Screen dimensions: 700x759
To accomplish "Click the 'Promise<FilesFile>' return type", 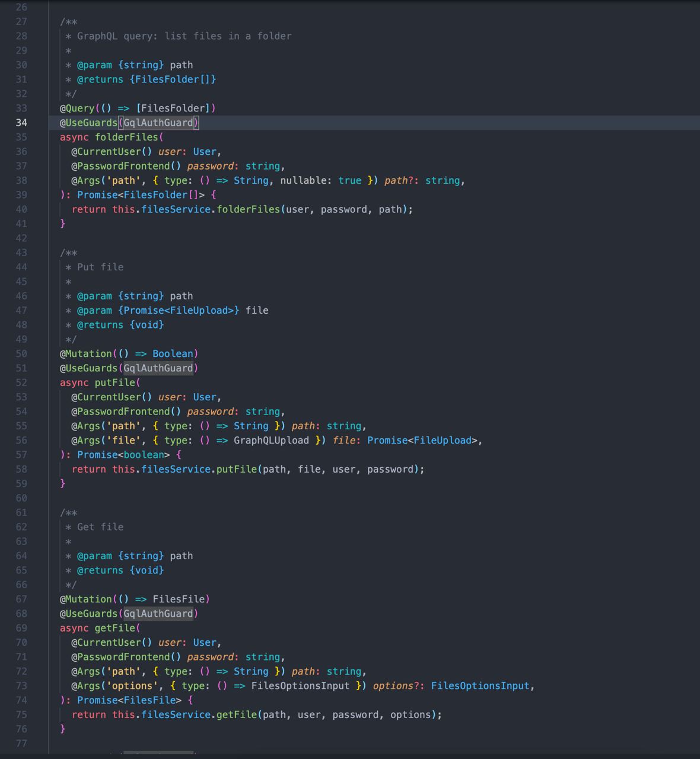I will tap(129, 700).
